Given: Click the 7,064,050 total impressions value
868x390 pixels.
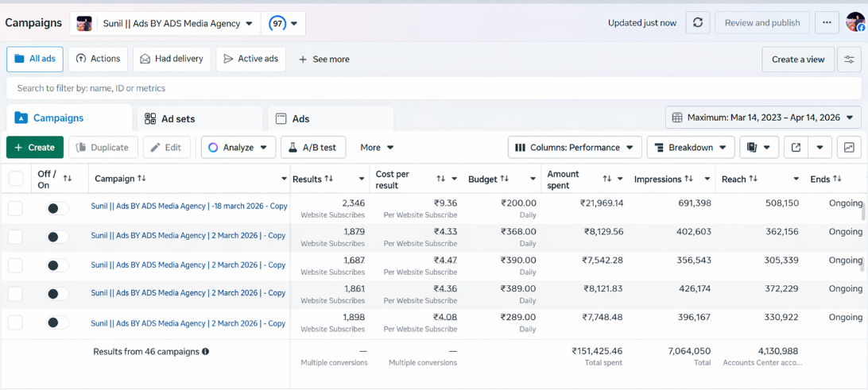Looking at the screenshot, I should (689, 351).
